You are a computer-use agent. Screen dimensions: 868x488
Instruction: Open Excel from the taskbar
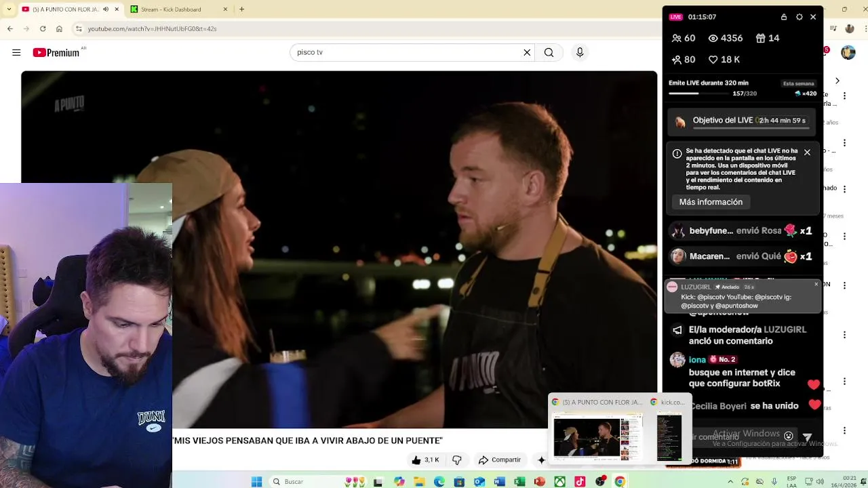pos(519,481)
